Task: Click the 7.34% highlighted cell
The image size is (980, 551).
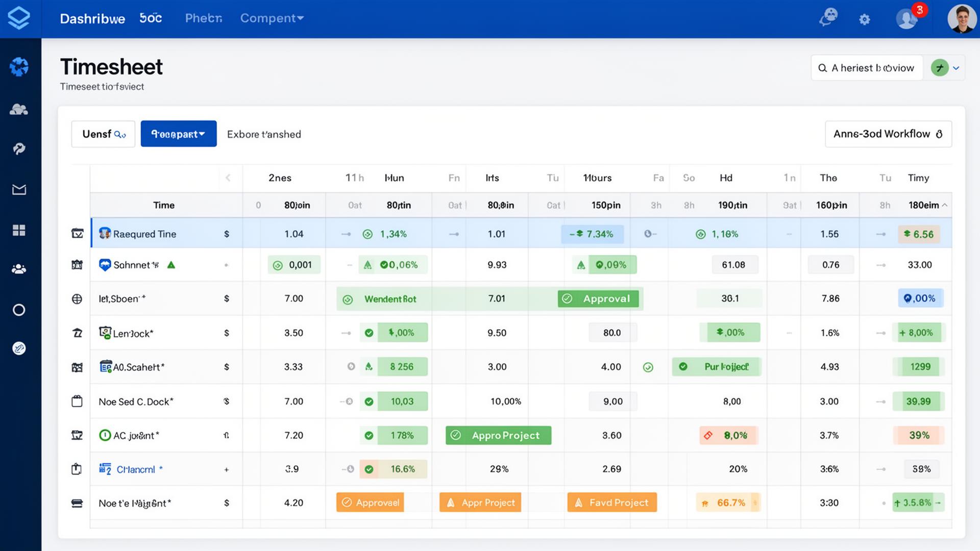Action: pyautogui.click(x=593, y=234)
